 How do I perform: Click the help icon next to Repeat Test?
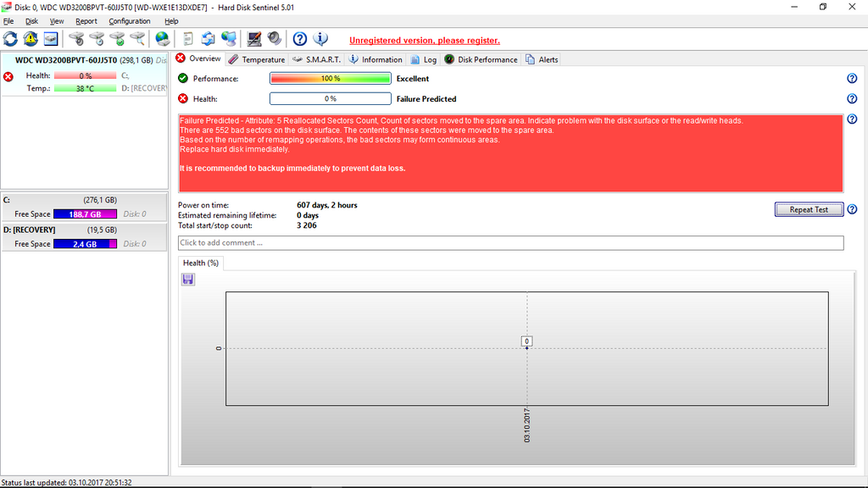click(x=852, y=209)
